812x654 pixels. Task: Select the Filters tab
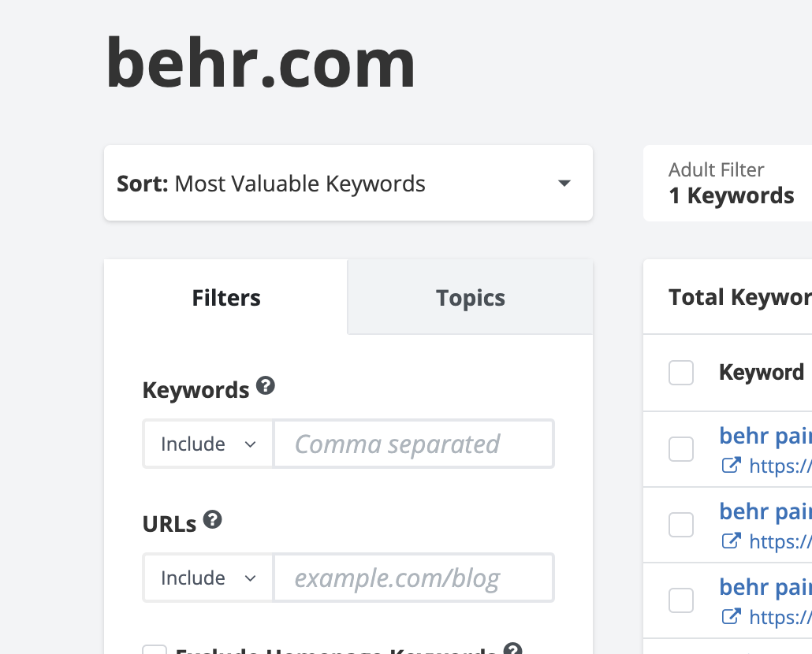tap(226, 298)
